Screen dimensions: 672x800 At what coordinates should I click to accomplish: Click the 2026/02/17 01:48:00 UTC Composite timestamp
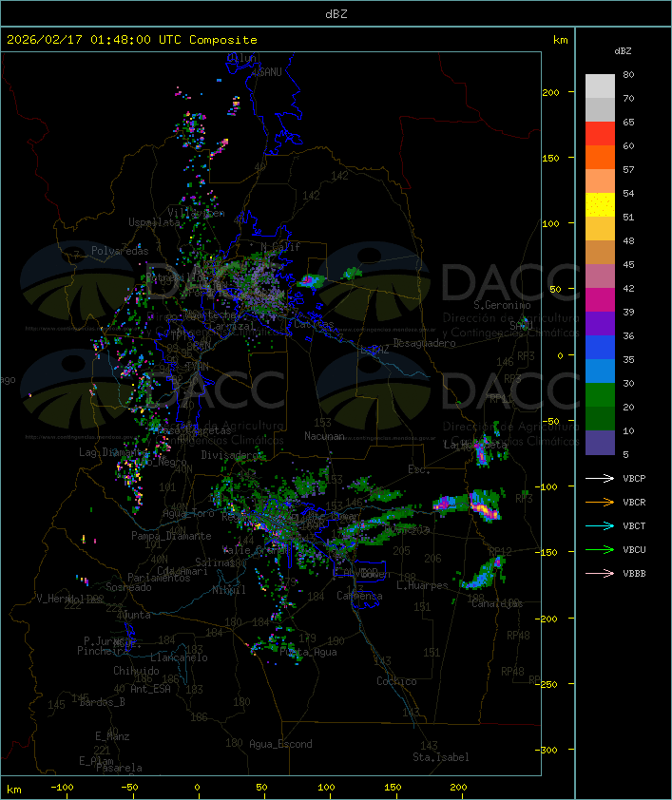pos(132,39)
